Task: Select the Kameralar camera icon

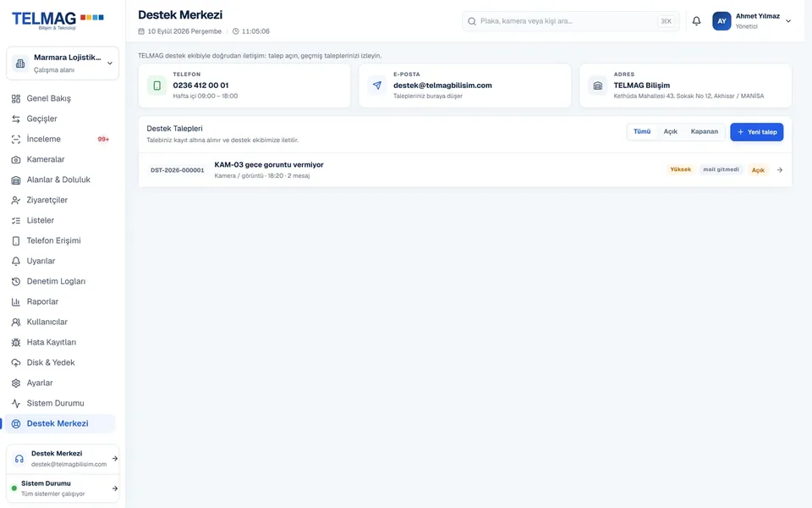Action: (16, 160)
